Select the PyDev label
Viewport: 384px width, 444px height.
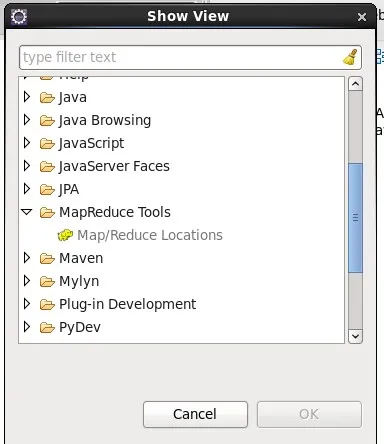(x=80, y=328)
